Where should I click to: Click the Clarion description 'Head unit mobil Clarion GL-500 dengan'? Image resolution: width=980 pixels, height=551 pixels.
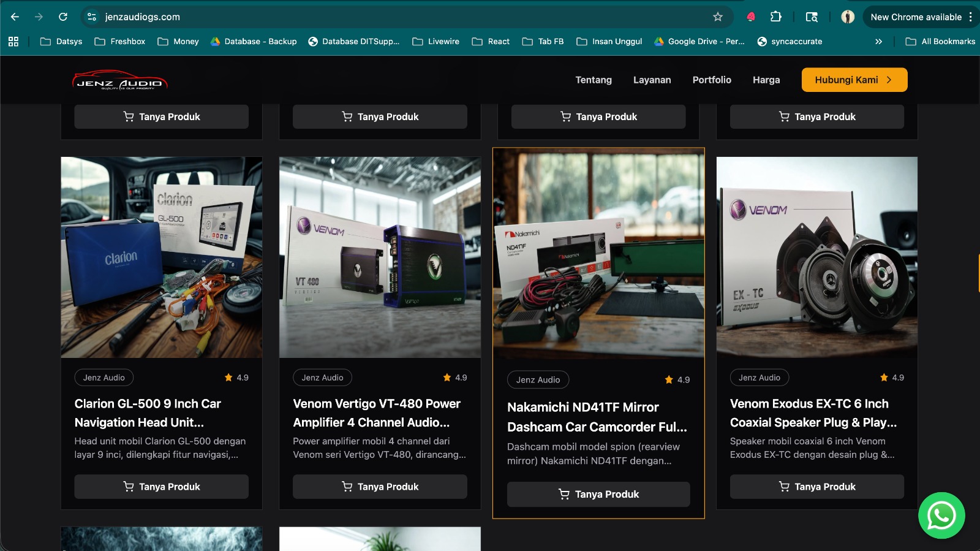coord(160,441)
